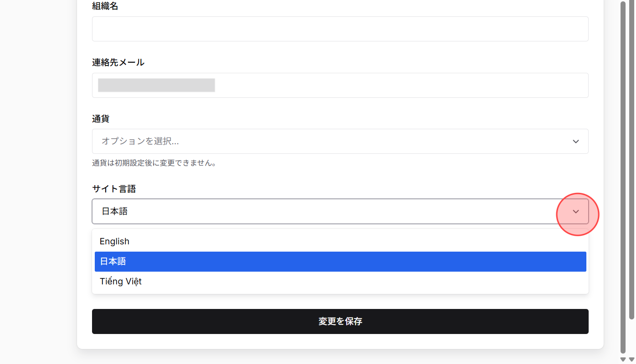Focus the 組織名 organization name field
The height and width of the screenshot is (364, 636).
point(340,28)
